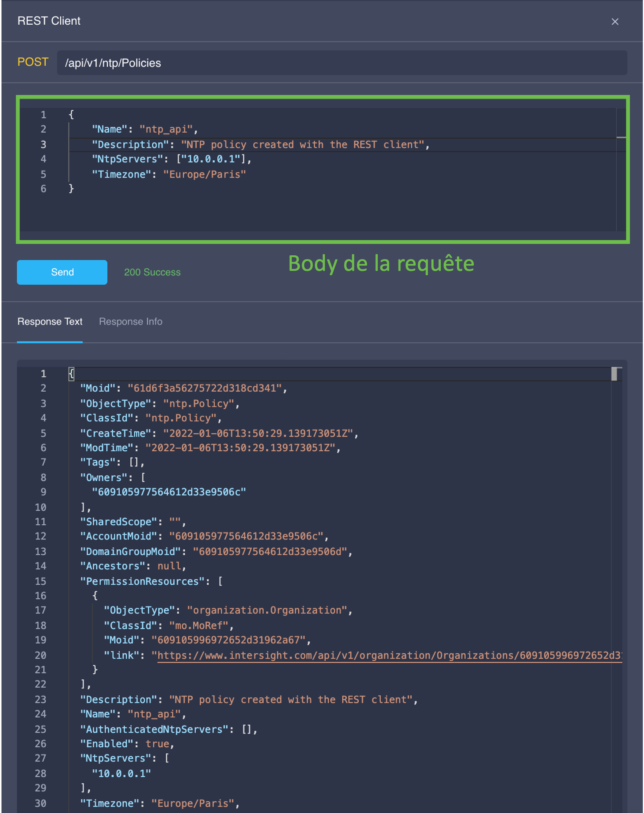Click "PermissionResources" line in response
644x813 pixels.
[151, 581]
